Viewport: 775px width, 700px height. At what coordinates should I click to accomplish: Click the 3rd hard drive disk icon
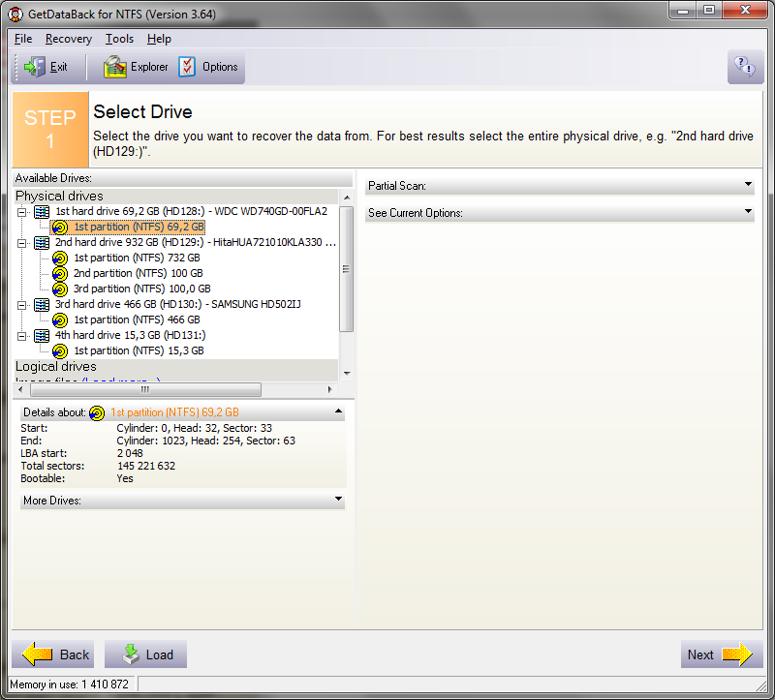[x=42, y=305]
